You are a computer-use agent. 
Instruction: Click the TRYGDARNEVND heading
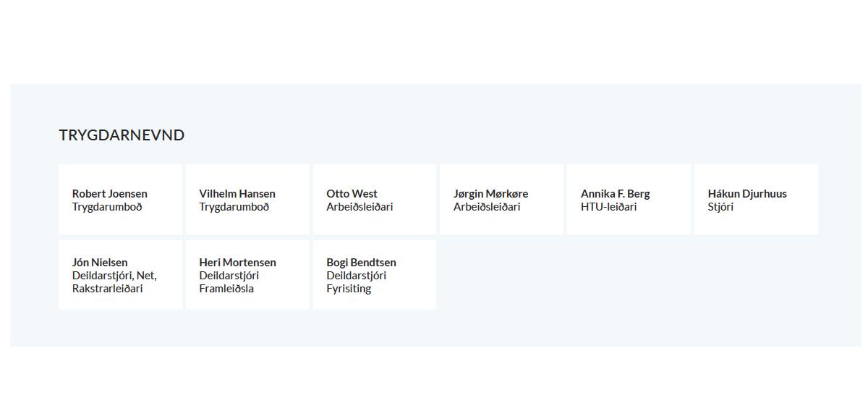(122, 135)
